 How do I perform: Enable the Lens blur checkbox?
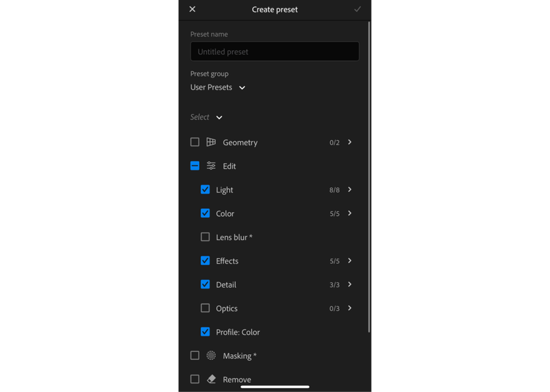pos(205,237)
